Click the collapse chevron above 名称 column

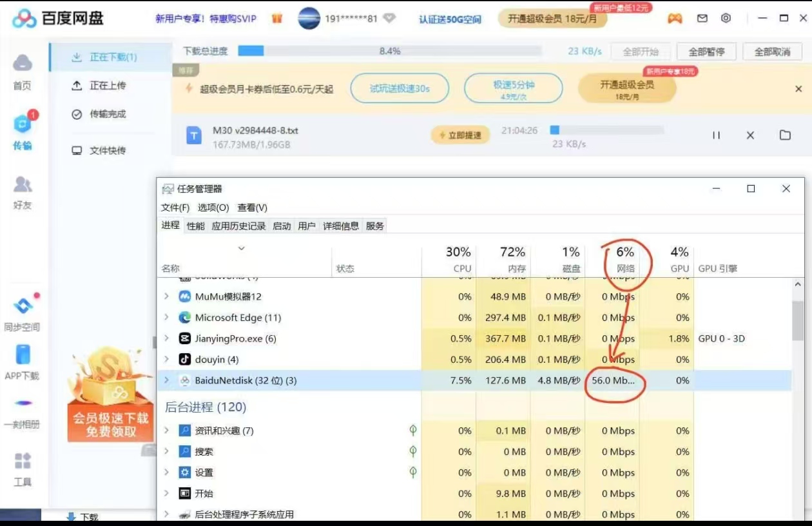pyautogui.click(x=242, y=248)
